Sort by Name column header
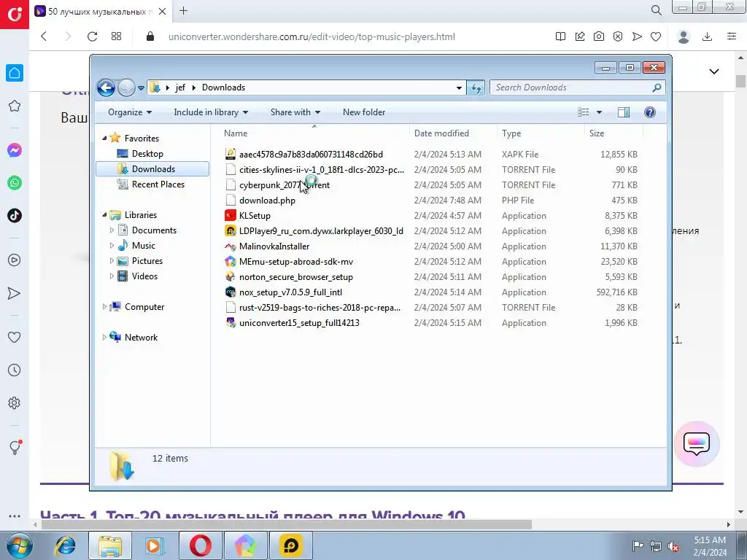 pyautogui.click(x=314, y=133)
